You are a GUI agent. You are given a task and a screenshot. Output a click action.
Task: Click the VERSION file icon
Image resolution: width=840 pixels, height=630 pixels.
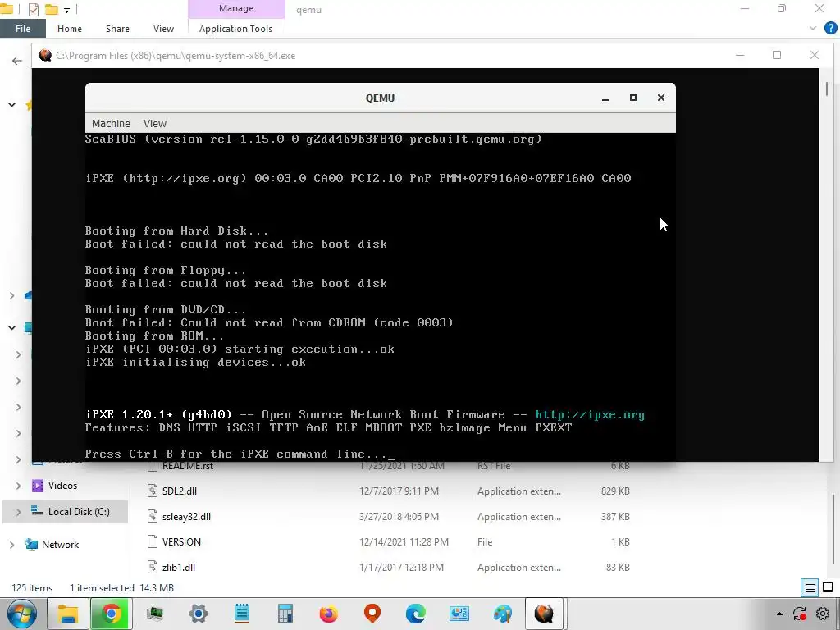point(152,541)
